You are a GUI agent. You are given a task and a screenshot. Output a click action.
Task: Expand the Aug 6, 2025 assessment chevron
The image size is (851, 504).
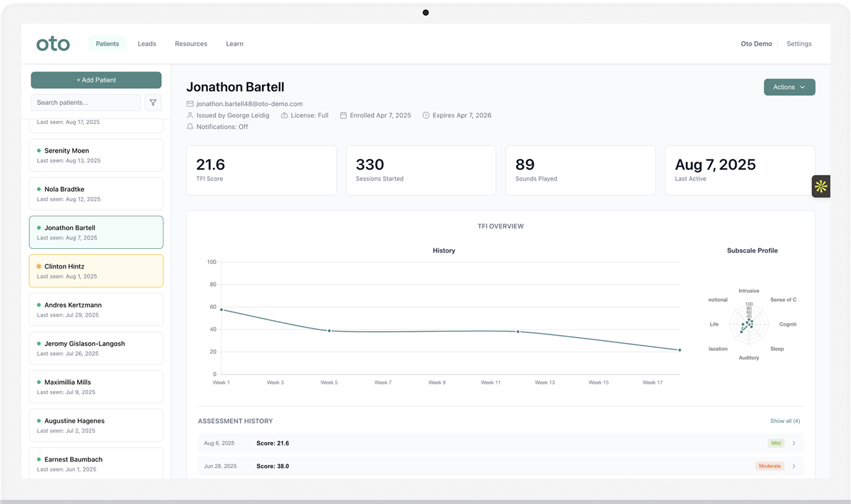click(x=794, y=443)
